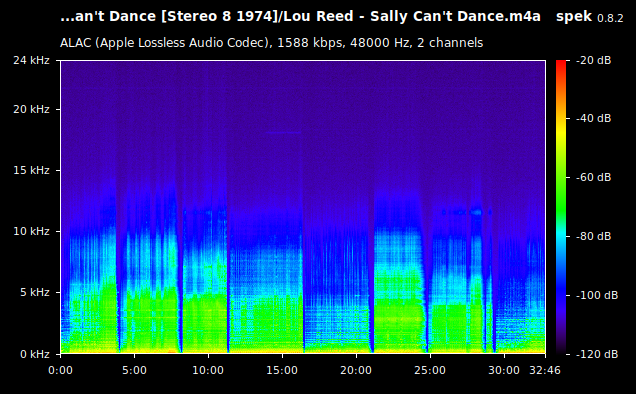Click the "25:00" time axis label

[430, 370]
